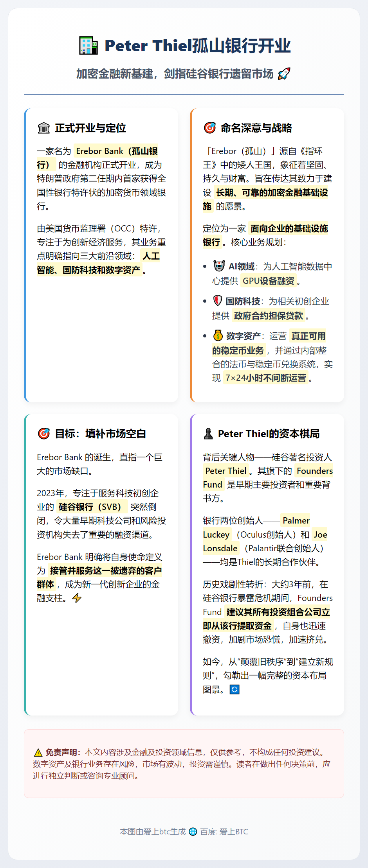Viewport: 368px width, 868px height.
Task: Click the bullet label 数字资产
Action: 244,336
